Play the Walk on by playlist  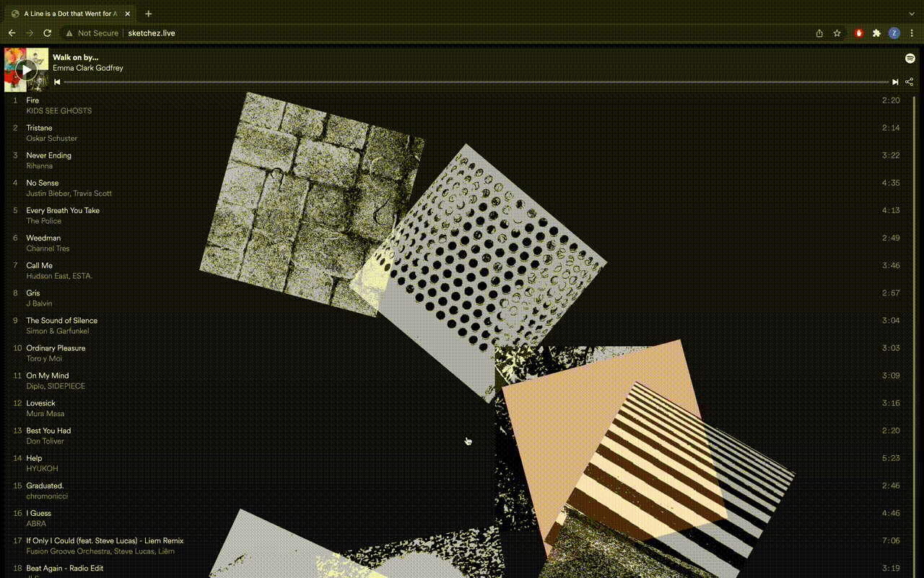tap(26, 69)
